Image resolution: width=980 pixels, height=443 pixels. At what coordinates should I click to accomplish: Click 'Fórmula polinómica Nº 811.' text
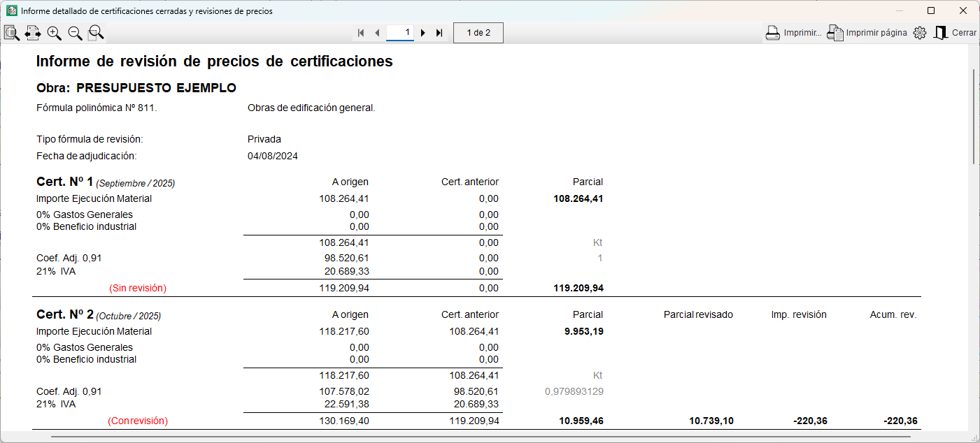(97, 108)
